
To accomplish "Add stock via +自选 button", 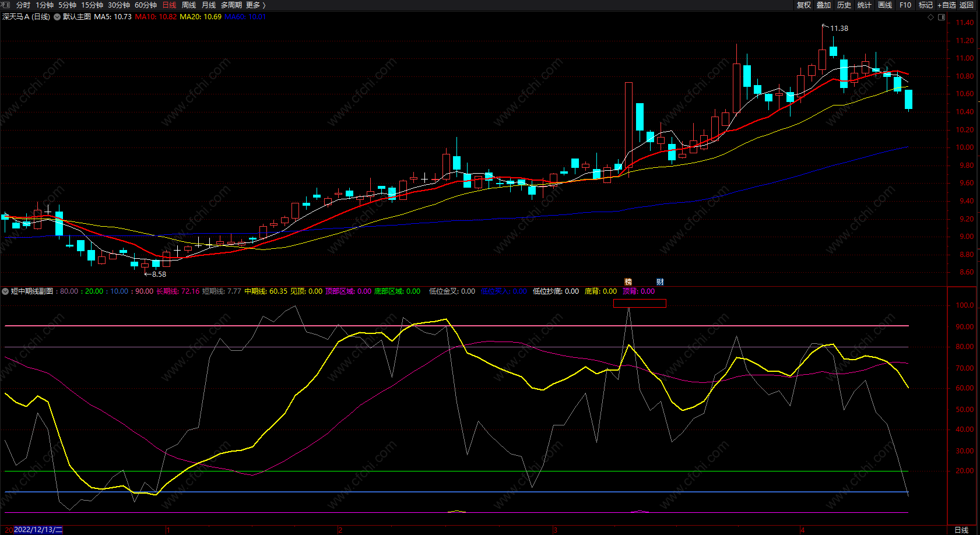I will (x=947, y=5).
